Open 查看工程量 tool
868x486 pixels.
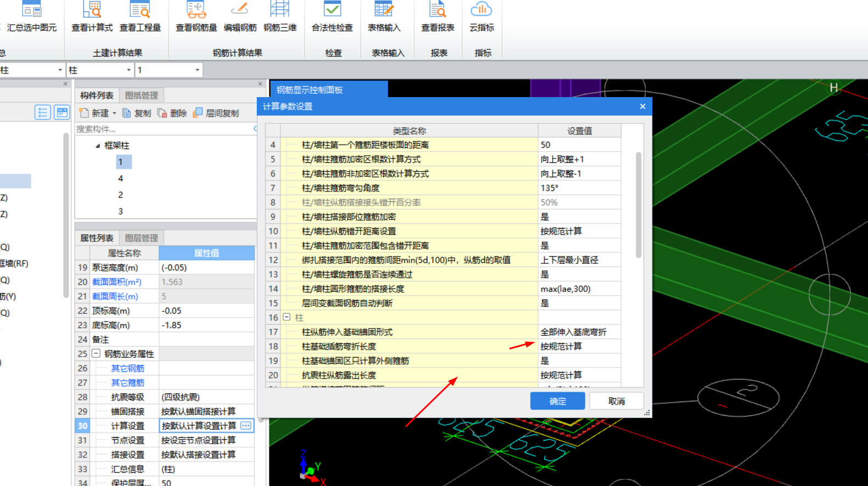pos(140,17)
